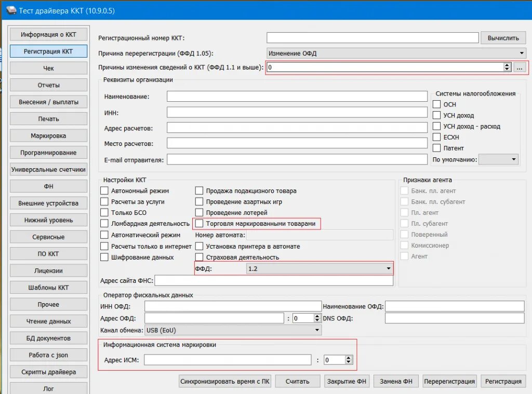Click the app icon in the title bar
Screen dimensions: 532x394
(x=11, y=10)
